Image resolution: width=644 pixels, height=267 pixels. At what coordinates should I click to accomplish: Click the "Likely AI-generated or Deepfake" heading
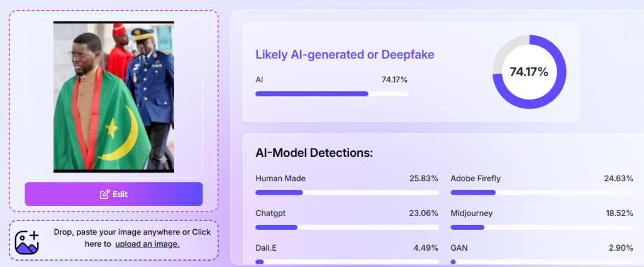pos(345,55)
